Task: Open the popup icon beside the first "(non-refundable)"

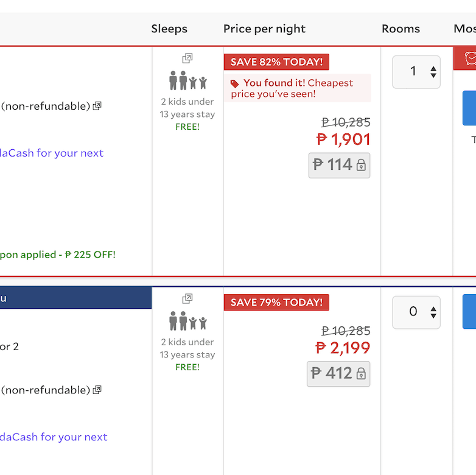Action: click(x=97, y=106)
